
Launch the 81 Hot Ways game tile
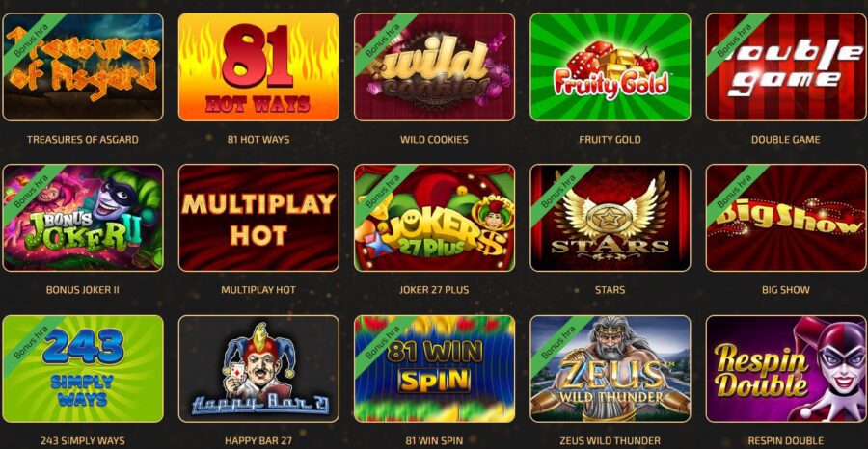tap(258, 66)
